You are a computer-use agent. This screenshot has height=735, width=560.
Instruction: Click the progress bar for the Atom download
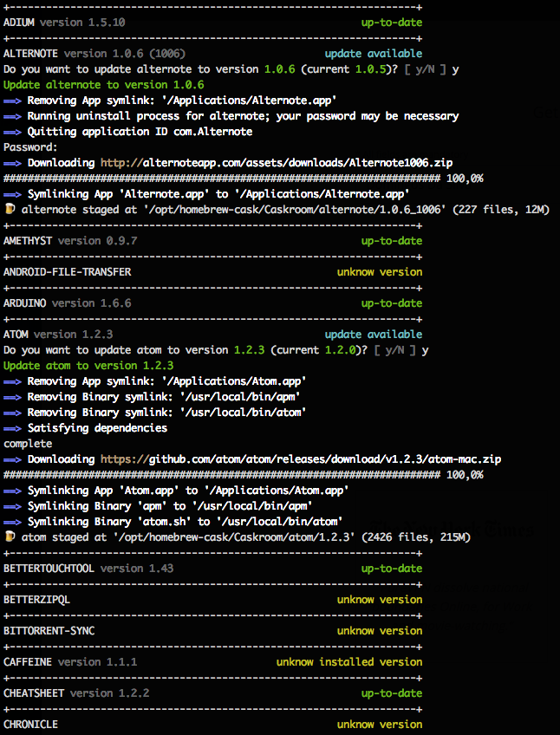click(222, 475)
